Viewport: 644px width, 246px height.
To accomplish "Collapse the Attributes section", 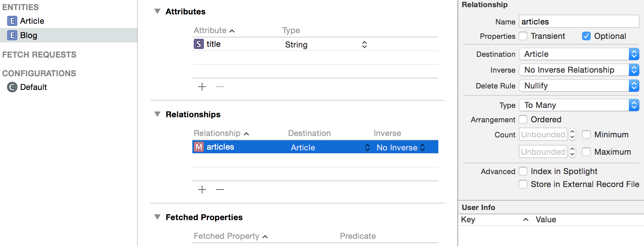I will (x=157, y=11).
